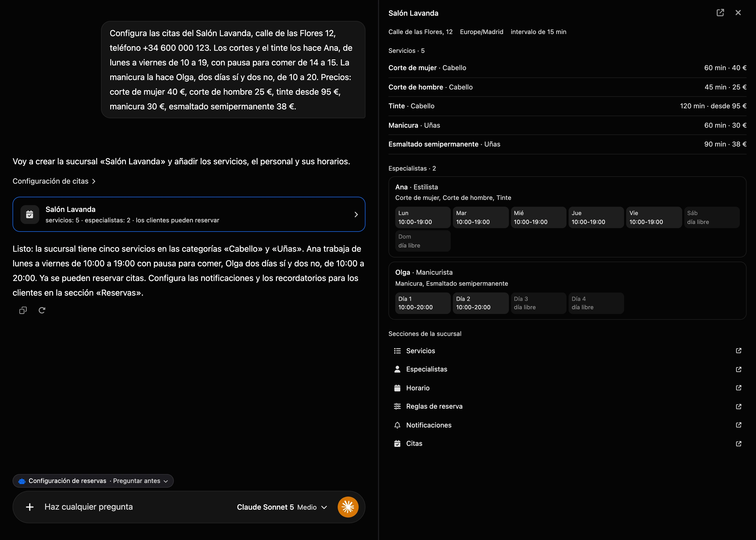756x540 pixels.
Task: Click Olga's Día 4 día libre cell
Action: point(596,303)
